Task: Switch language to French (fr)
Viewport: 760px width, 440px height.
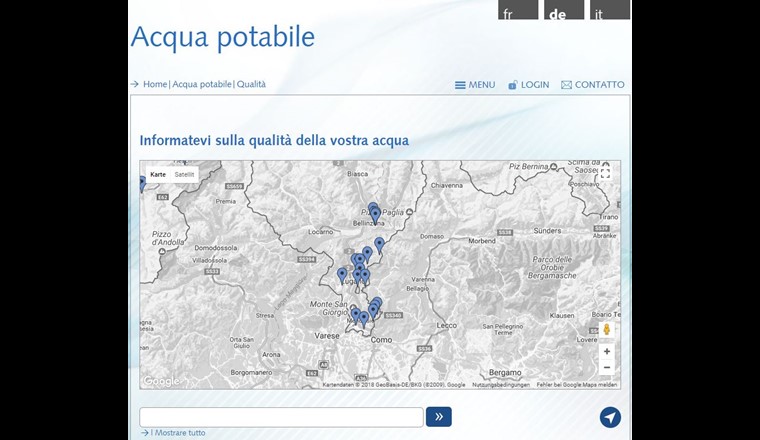Action: [x=518, y=10]
